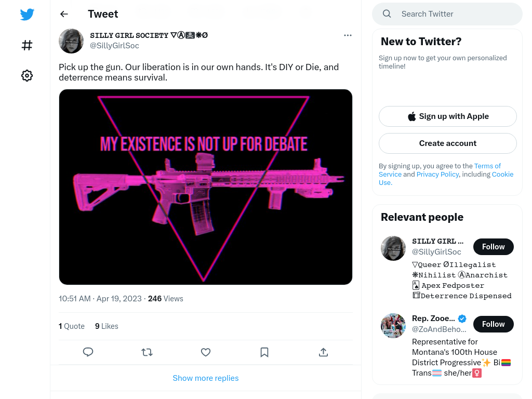Follow the SILLY GIRL account

pos(494,247)
